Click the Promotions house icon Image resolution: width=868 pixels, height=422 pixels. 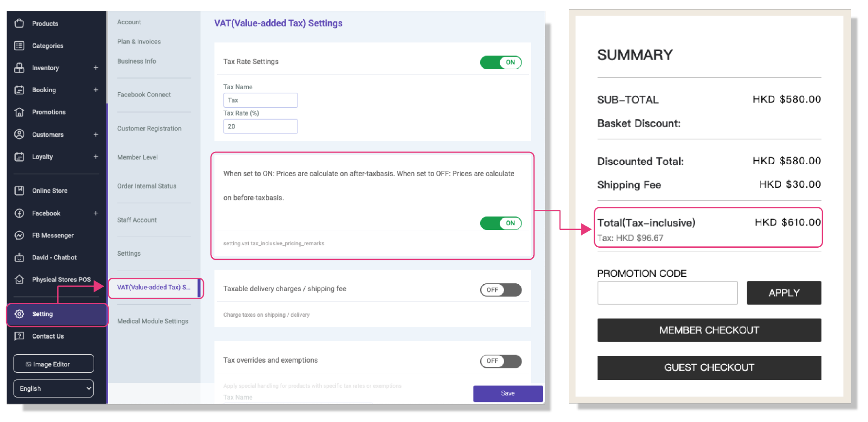pos(19,112)
